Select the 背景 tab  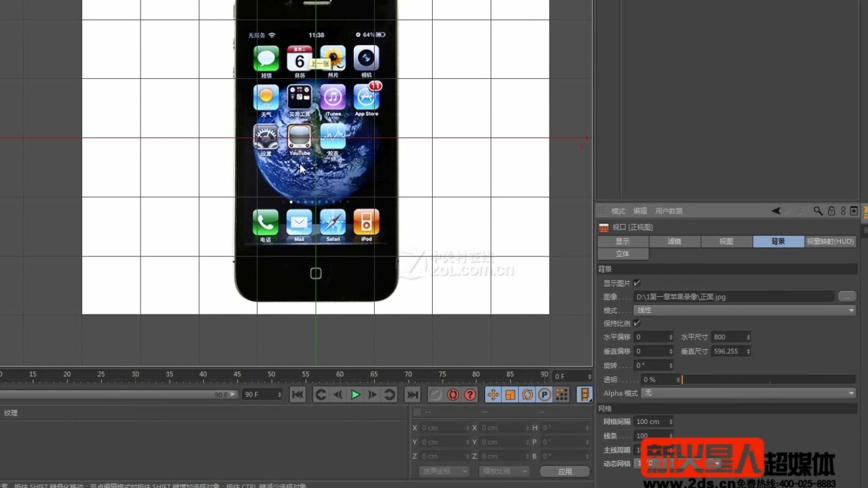(x=778, y=242)
